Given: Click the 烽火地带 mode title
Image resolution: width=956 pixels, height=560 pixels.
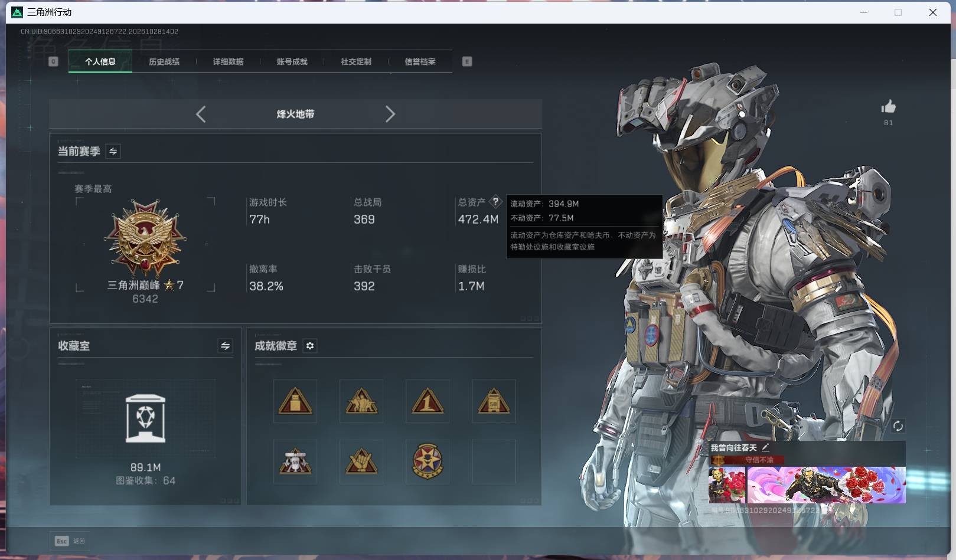Looking at the screenshot, I should 295,114.
